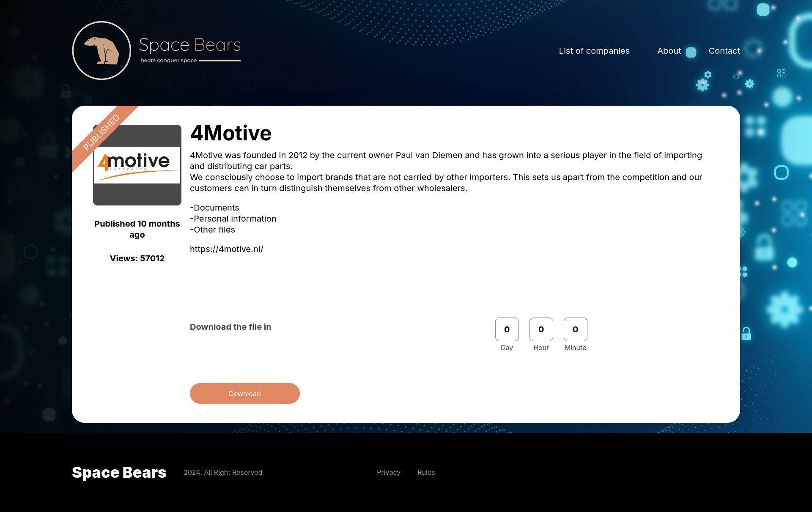812x512 pixels.
Task: Click the Space Bears footer logo text
Action: [x=119, y=472]
